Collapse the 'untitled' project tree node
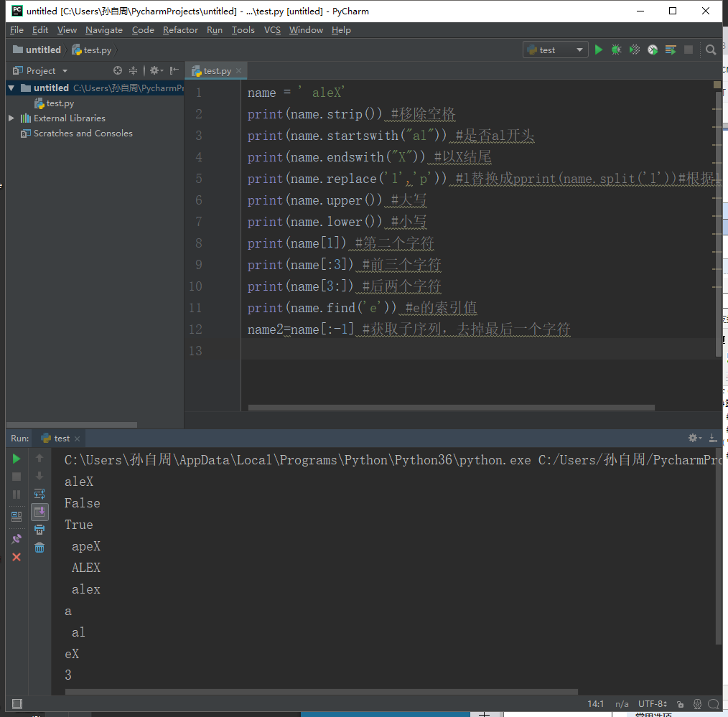 pos(11,88)
